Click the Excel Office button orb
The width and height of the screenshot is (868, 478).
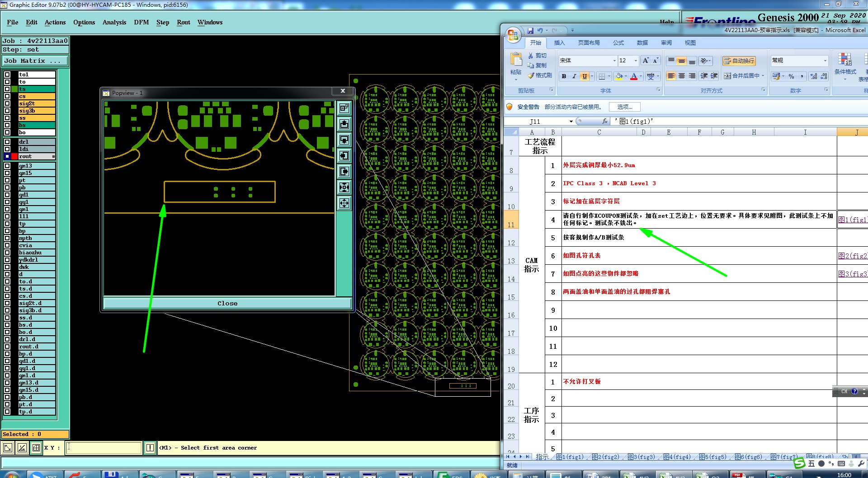pyautogui.click(x=513, y=35)
